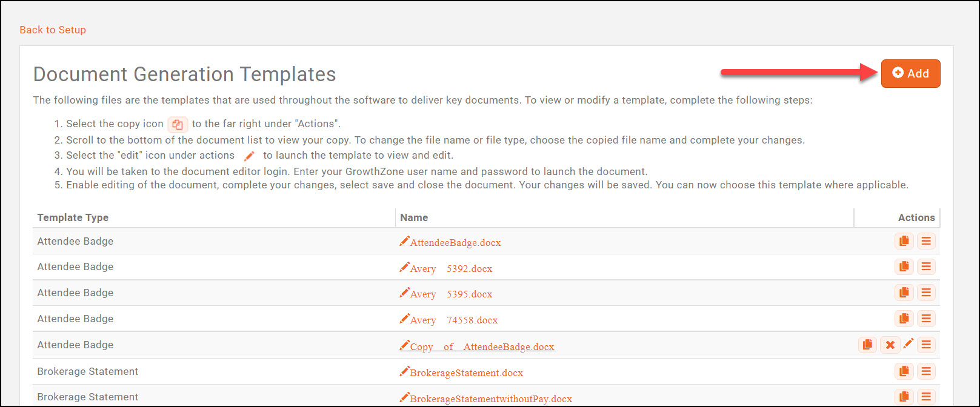Open BrokerageStatement.docx hamburger menu
Screen dimensions: 980x407
point(925,371)
